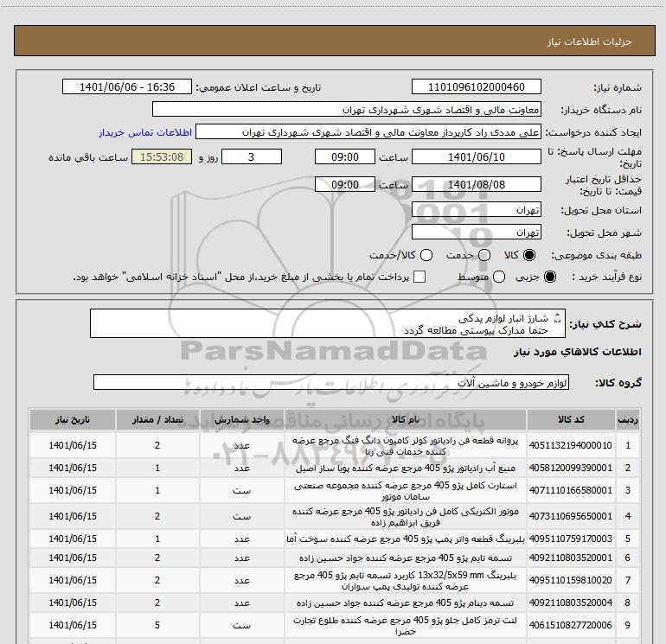Image resolution: width=666 pixels, height=644 pixels.
Task: Click the scroll arrows in description box
Action: [558, 317]
